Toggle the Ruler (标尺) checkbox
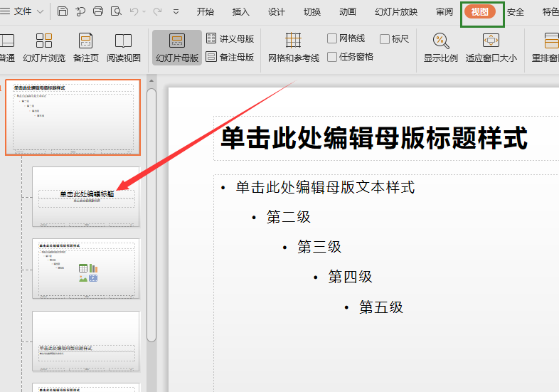This screenshot has width=559, height=392. 385,38
